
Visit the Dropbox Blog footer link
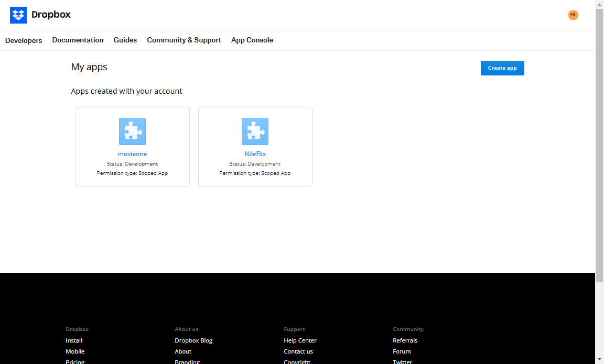pos(193,340)
